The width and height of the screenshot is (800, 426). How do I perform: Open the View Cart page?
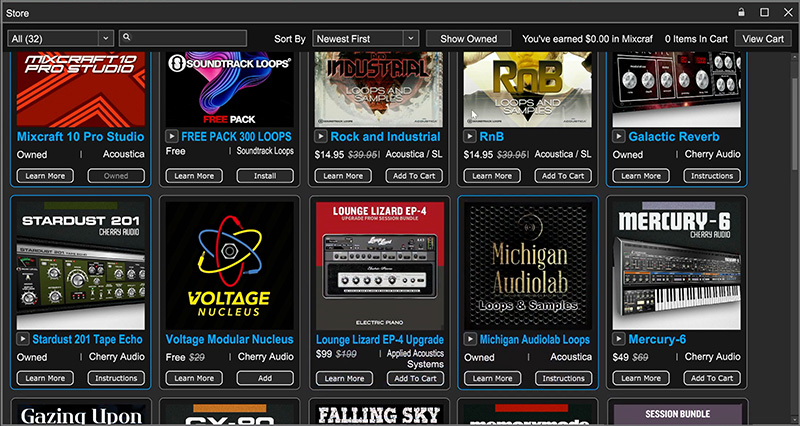click(764, 38)
